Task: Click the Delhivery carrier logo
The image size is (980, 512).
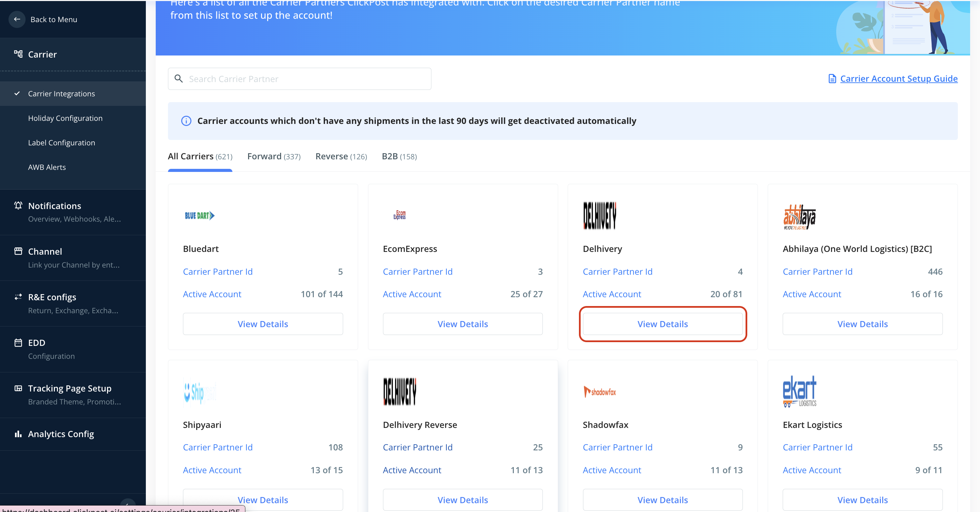Action: click(600, 215)
